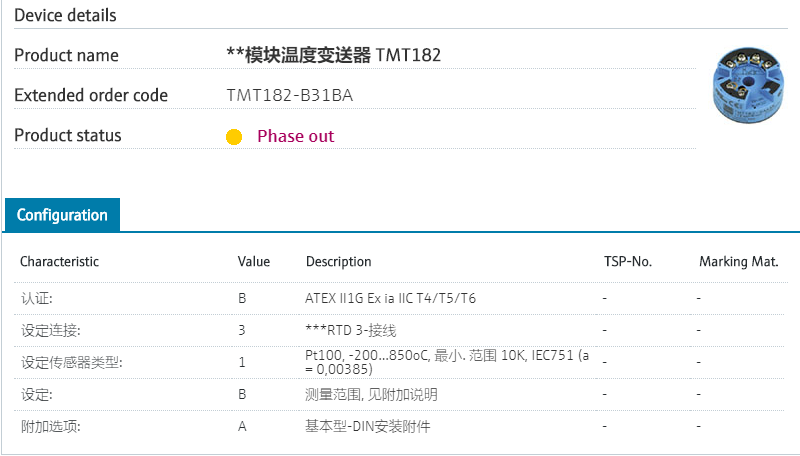Select the 设定连接 characteristic row label
The height and width of the screenshot is (456, 800).
[x=50, y=330]
